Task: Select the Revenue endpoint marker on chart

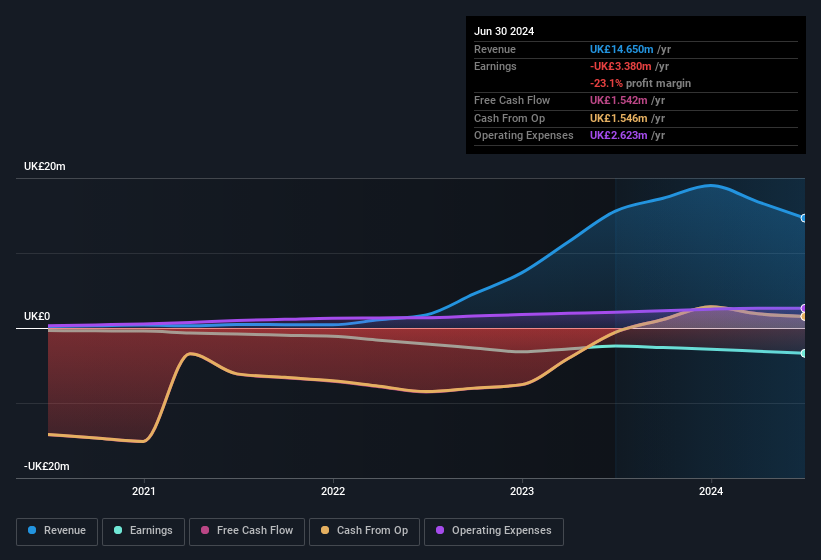Action: click(804, 218)
